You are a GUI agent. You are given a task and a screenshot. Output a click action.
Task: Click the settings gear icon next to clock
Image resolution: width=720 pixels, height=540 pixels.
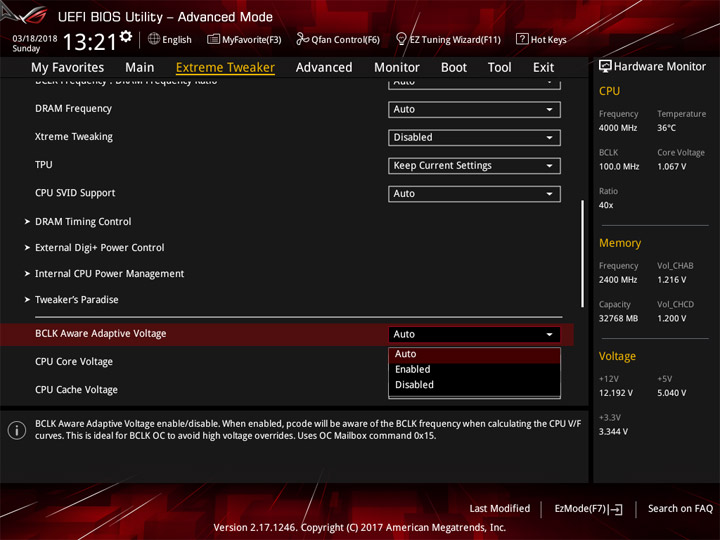(x=126, y=37)
